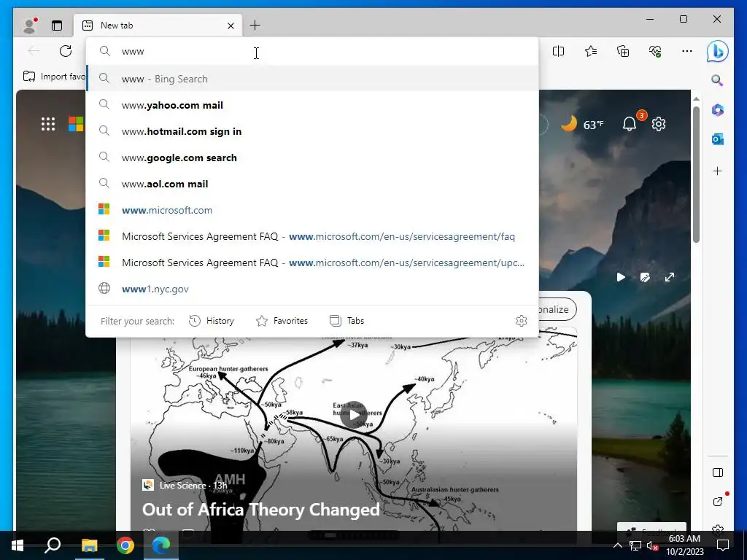Click the Refresh page icon
747x560 pixels.
(x=66, y=51)
